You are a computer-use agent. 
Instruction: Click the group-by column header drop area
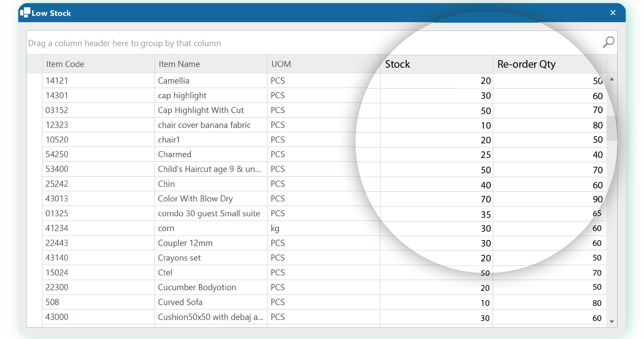124,43
